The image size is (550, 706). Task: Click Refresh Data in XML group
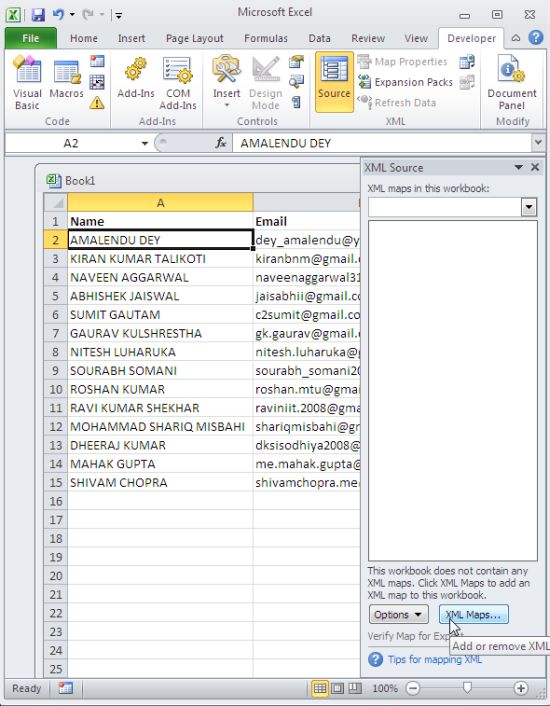(x=397, y=103)
